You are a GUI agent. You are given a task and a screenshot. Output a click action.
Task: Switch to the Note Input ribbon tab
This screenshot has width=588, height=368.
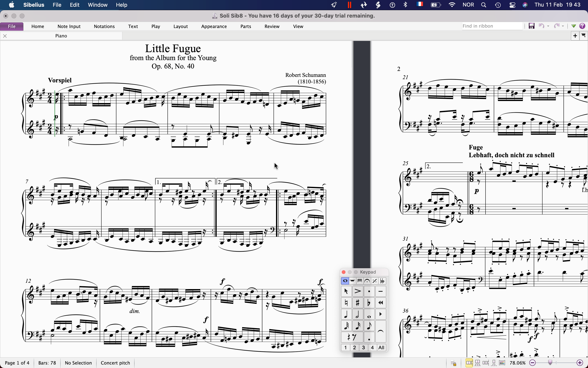click(x=69, y=26)
